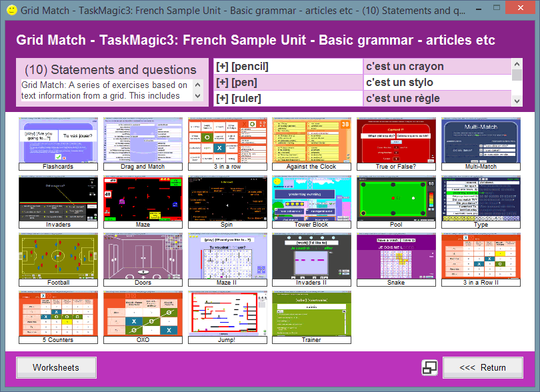540x392 pixels.
Task: Open the Maze game thumbnail
Action: coord(143,202)
